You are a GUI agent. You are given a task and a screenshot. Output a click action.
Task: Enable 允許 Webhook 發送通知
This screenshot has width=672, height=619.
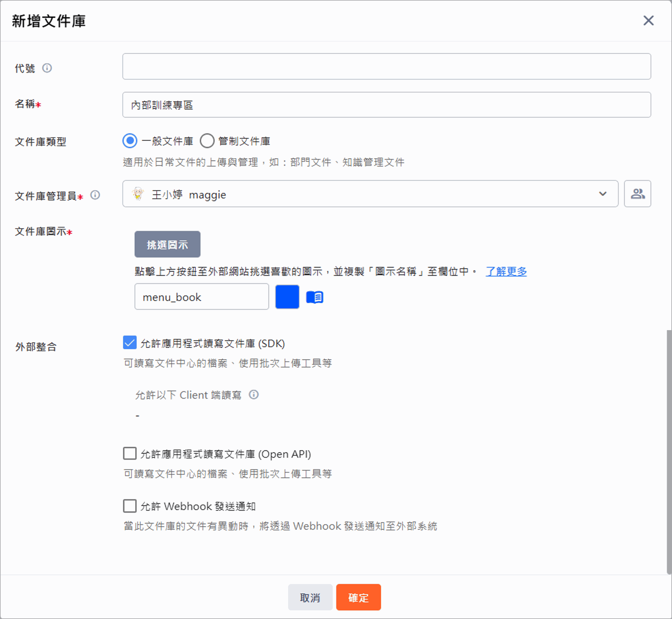(x=129, y=506)
